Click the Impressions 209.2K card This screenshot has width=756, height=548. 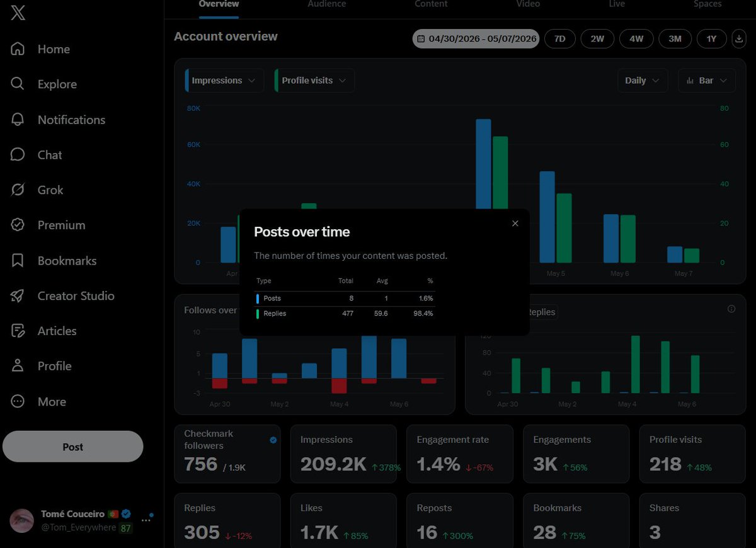coord(343,454)
